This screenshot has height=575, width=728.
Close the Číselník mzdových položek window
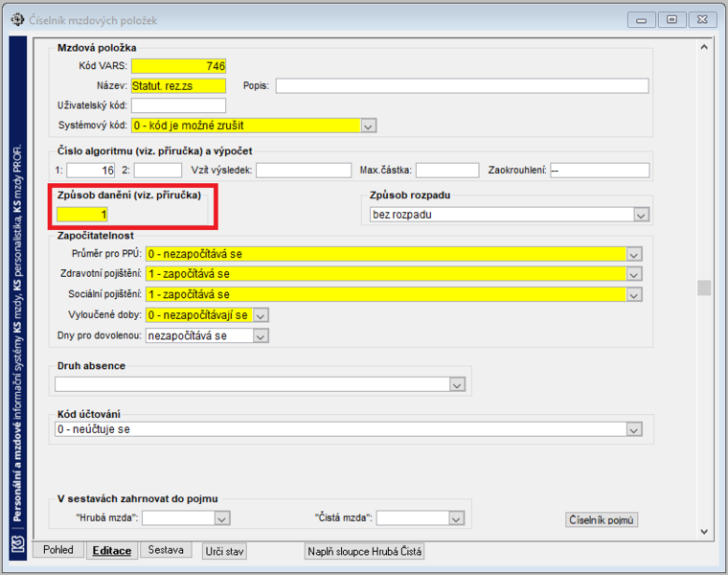[702, 20]
